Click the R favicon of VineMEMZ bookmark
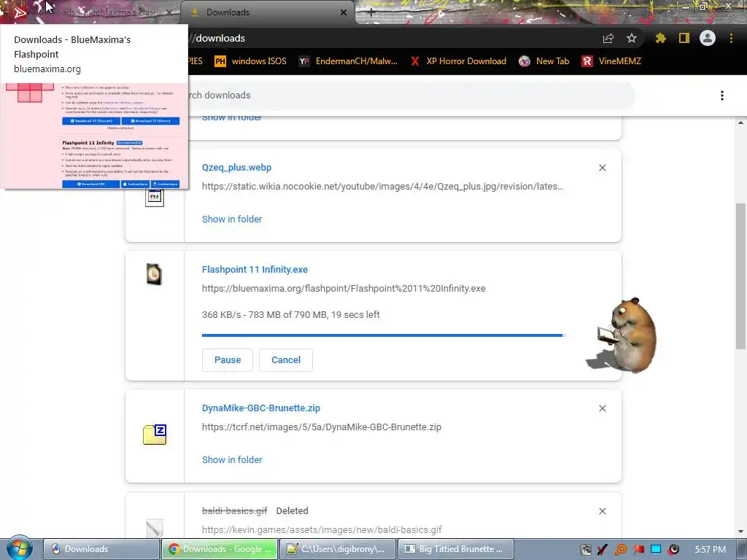Viewport: 747px width, 560px height. click(x=587, y=61)
